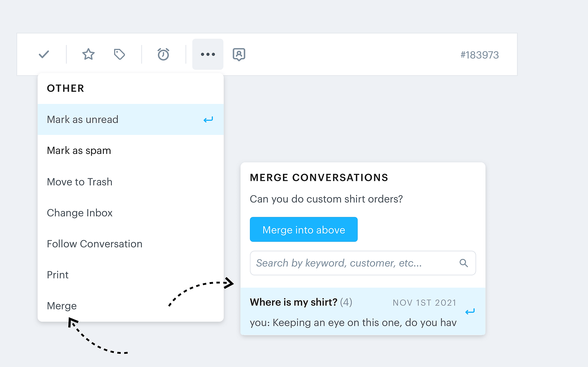This screenshot has height=367, width=588.
Task: Click the assign user icon
Action: (x=239, y=54)
